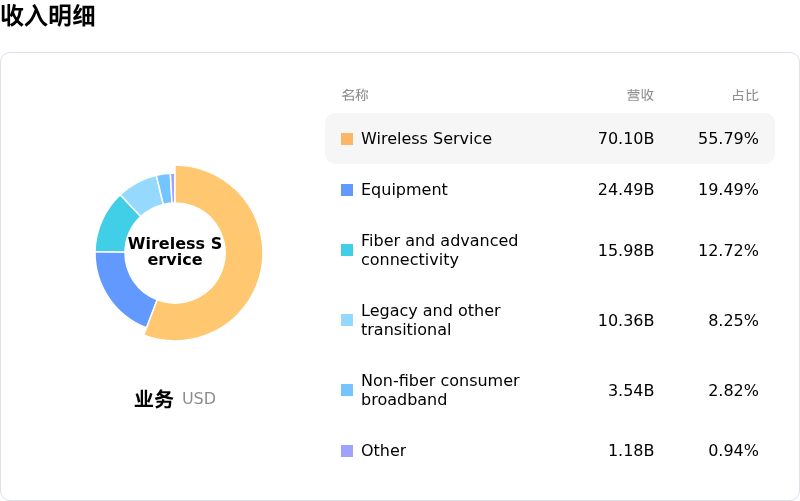Screen dimensions: 800x501
Task: Click the cyan Fiber and advanced connectivity swatch
Action: tap(347, 250)
